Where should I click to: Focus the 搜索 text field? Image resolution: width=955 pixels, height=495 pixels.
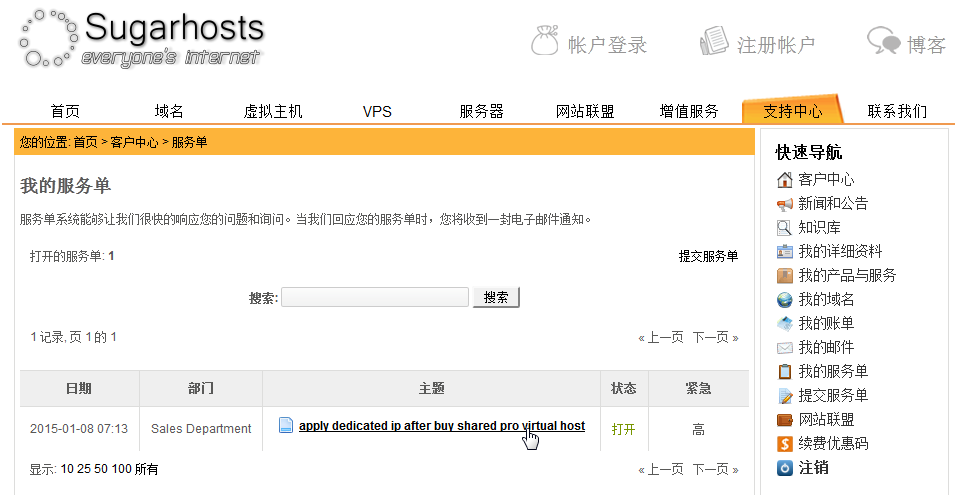pyautogui.click(x=375, y=297)
